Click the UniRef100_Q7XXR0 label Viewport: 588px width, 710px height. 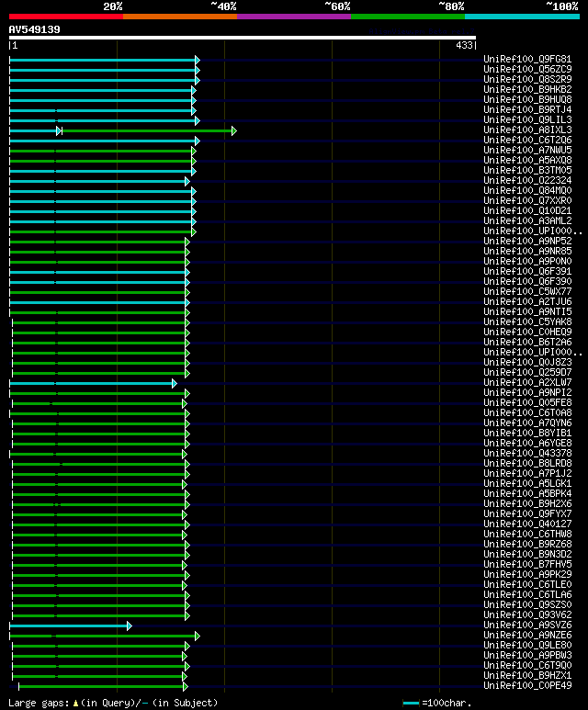point(527,200)
